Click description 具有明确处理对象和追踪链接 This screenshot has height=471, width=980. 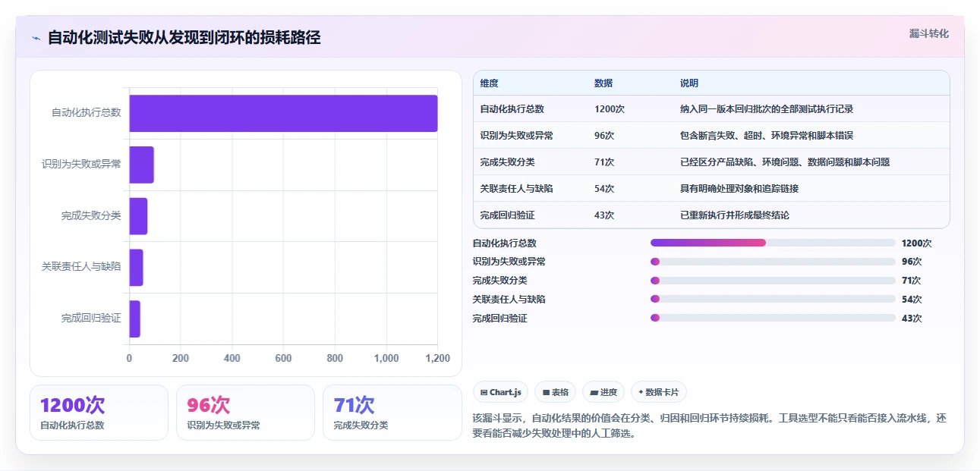tap(739, 189)
